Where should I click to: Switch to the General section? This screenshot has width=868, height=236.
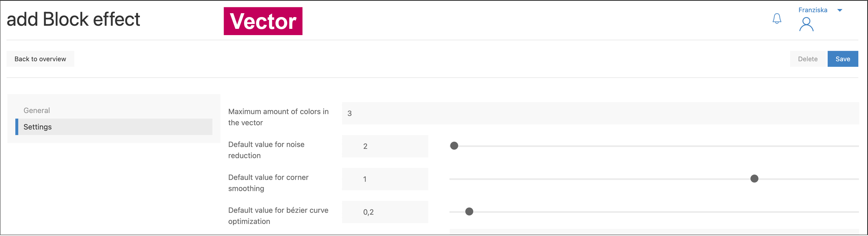[37, 111]
